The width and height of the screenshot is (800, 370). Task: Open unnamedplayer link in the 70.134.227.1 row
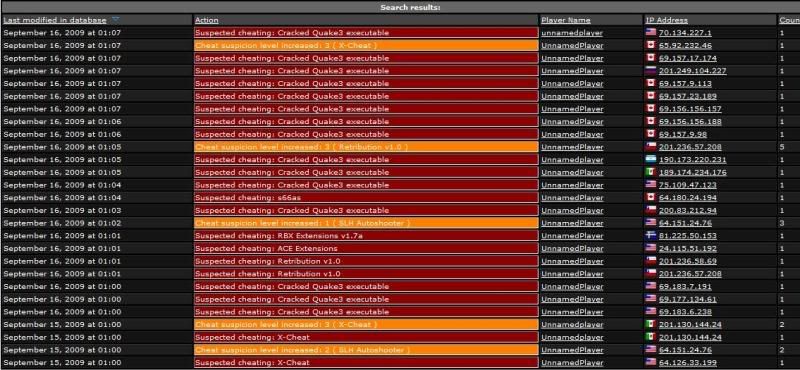click(x=572, y=33)
